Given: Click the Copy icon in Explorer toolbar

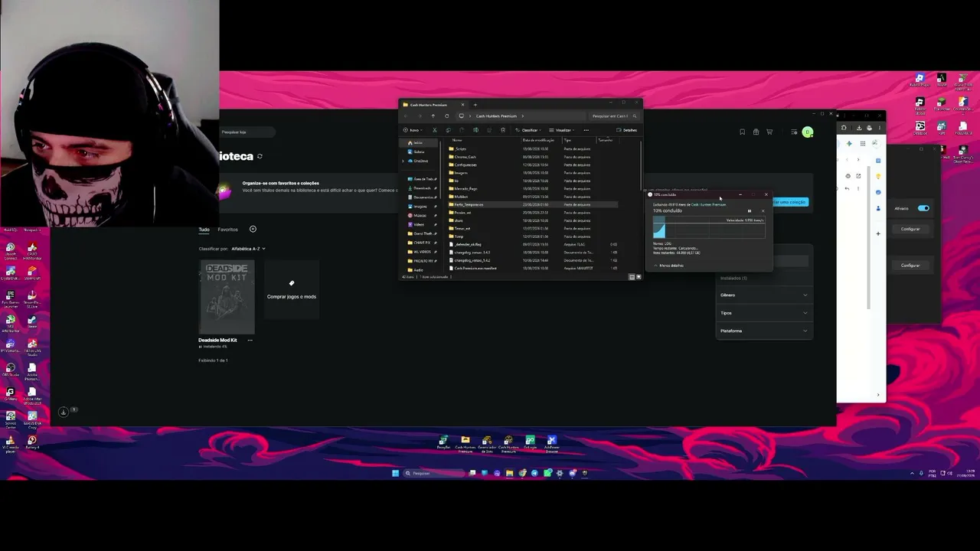Looking at the screenshot, I should coord(448,130).
